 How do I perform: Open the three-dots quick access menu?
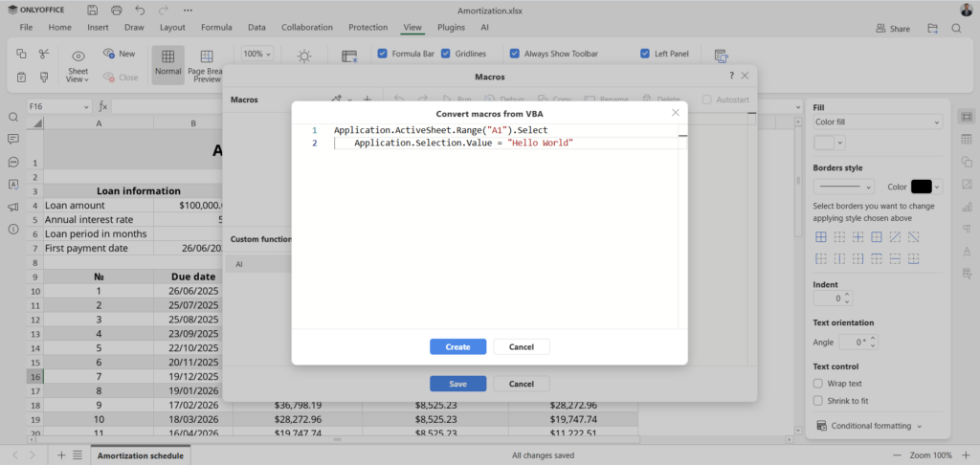point(188,10)
